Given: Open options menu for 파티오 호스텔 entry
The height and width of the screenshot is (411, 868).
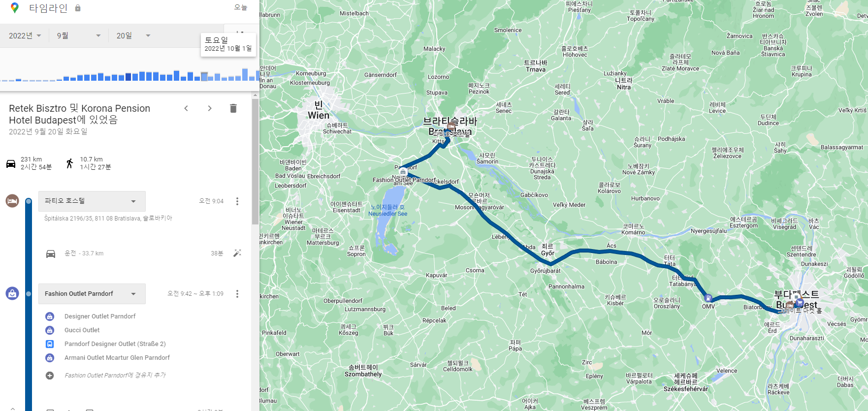Looking at the screenshot, I should (237, 201).
